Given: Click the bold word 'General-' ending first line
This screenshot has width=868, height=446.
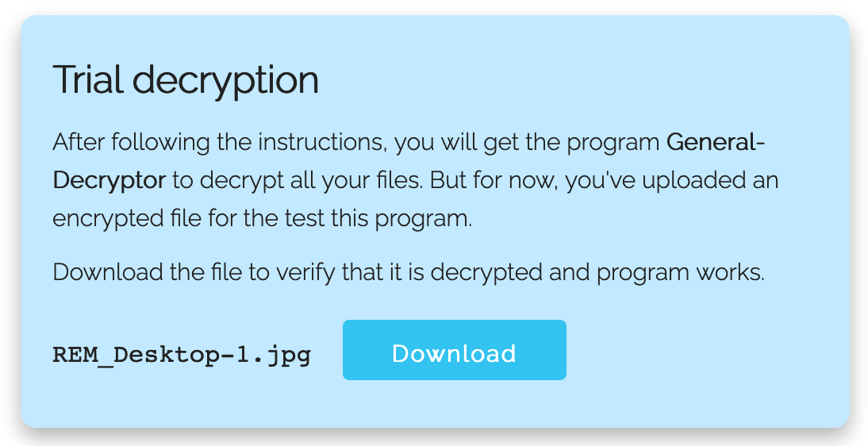Looking at the screenshot, I should click(715, 143).
